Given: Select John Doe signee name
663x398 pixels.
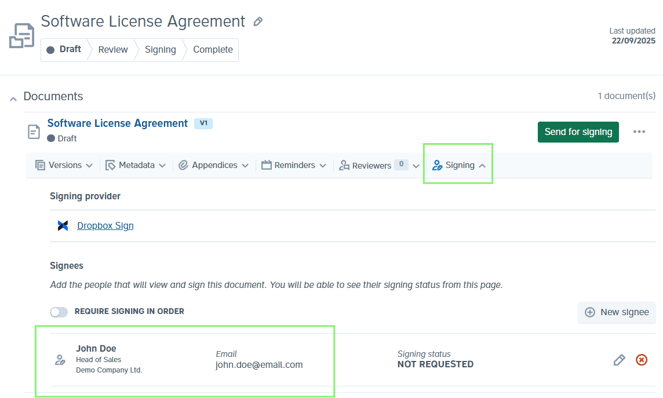Looking at the screenshot, I should (x=96, y=349).
